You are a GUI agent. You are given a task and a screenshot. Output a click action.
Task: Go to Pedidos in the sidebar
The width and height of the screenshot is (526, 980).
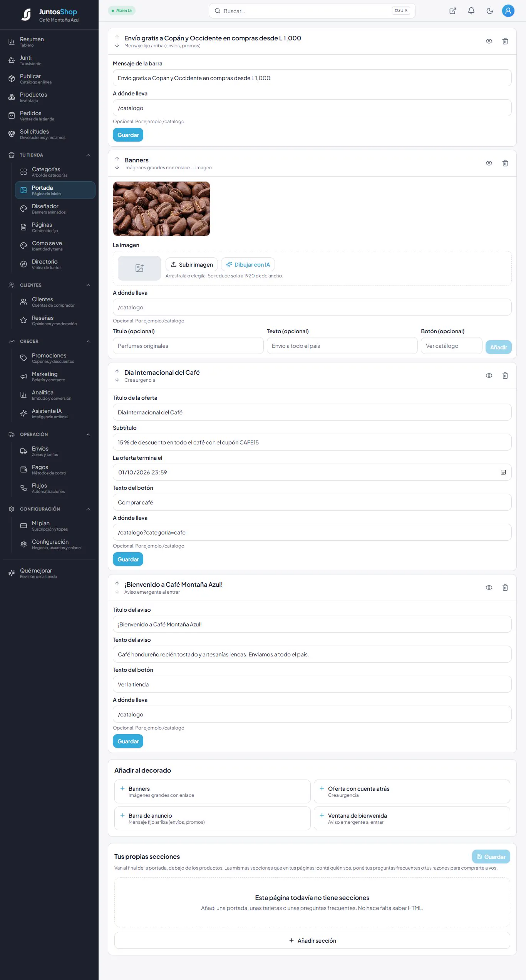tap(49, 116)
